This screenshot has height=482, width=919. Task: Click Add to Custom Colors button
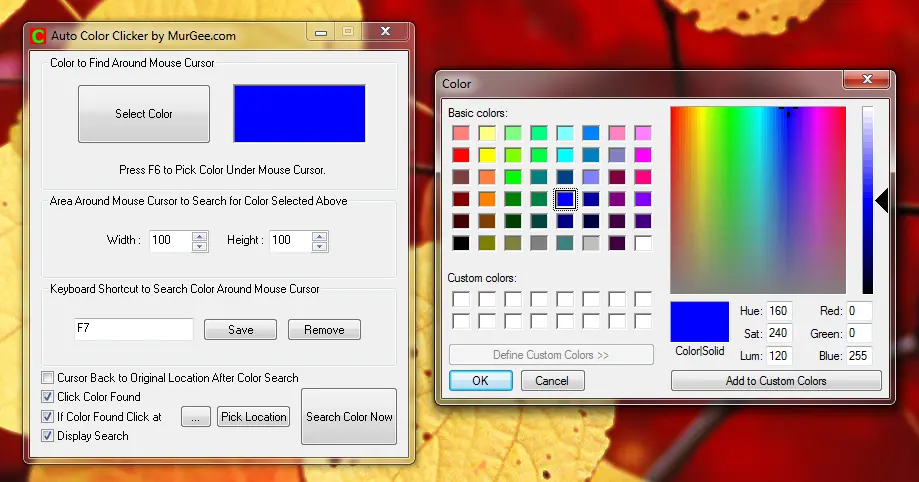tap(776, 381)
